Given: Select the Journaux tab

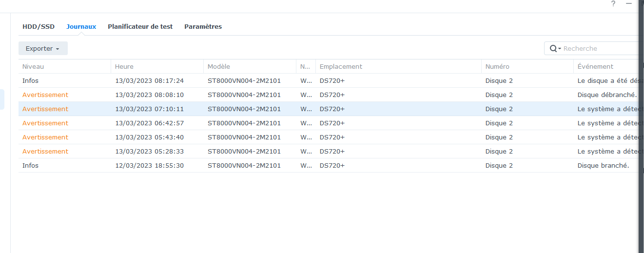Looking at the screenshot, I should coord(81,27).
